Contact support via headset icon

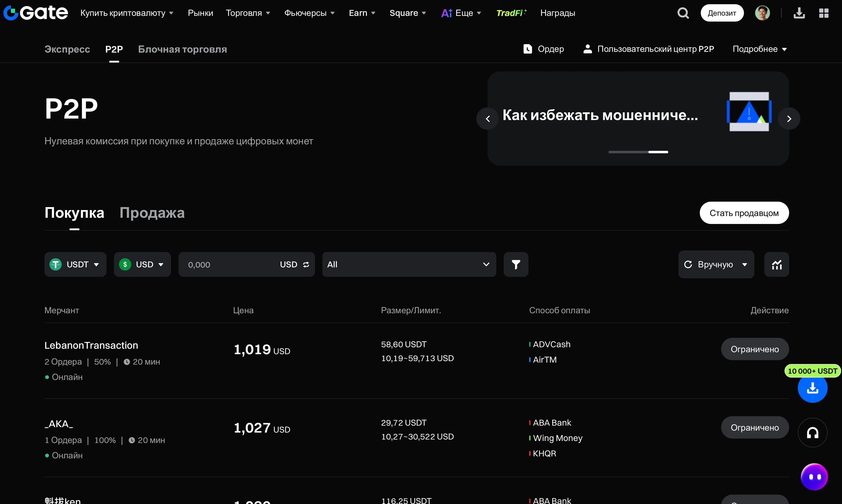(812, 432)
